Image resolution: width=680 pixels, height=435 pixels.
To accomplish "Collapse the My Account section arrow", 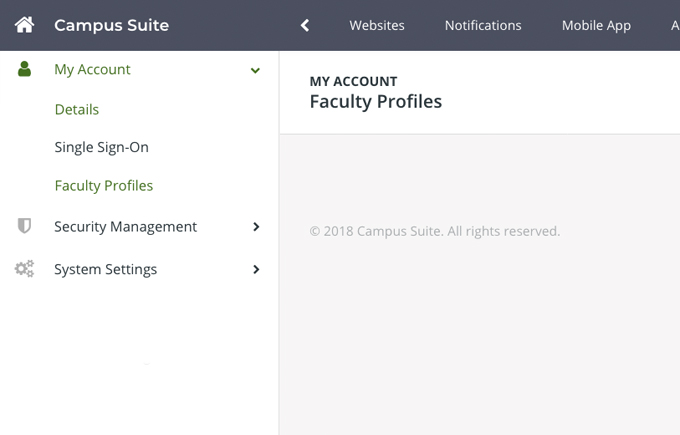I will click(255, 71).
